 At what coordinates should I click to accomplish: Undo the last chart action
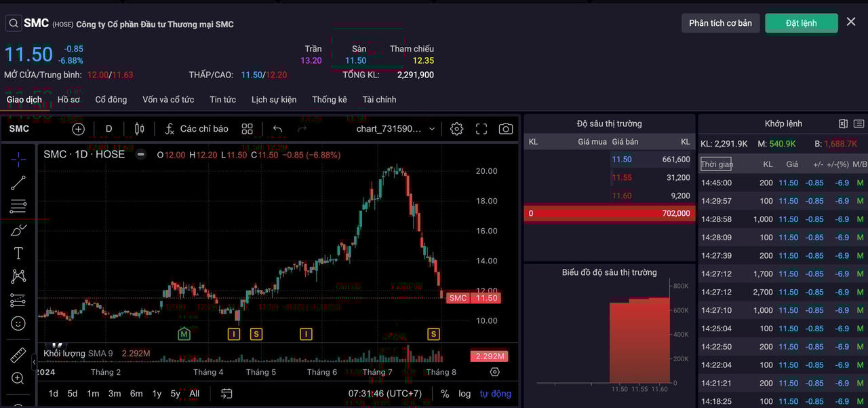(x=277, y=129)
